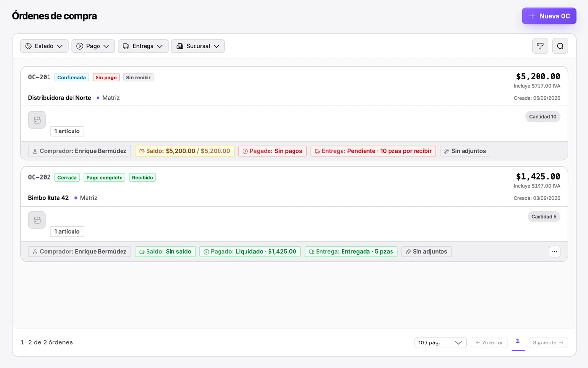Click the Cerrada status badge
The image size is (588, 368).
coord(67,177)
